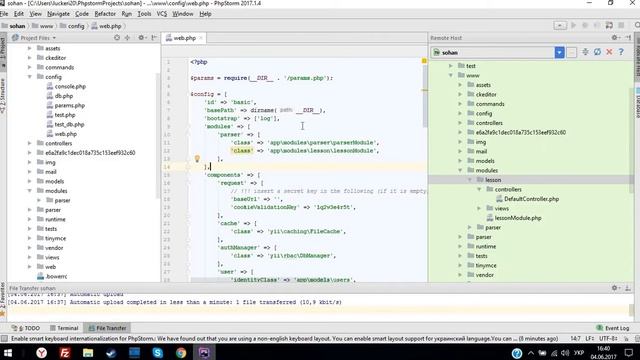The width and height of the screenshot is (640, 360).
Task: Click the toolbar Run button
Action: click(573, 25)
